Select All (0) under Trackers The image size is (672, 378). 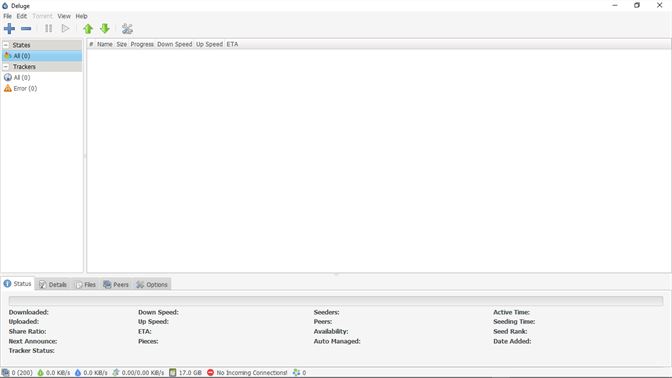(x=42, y=78)
